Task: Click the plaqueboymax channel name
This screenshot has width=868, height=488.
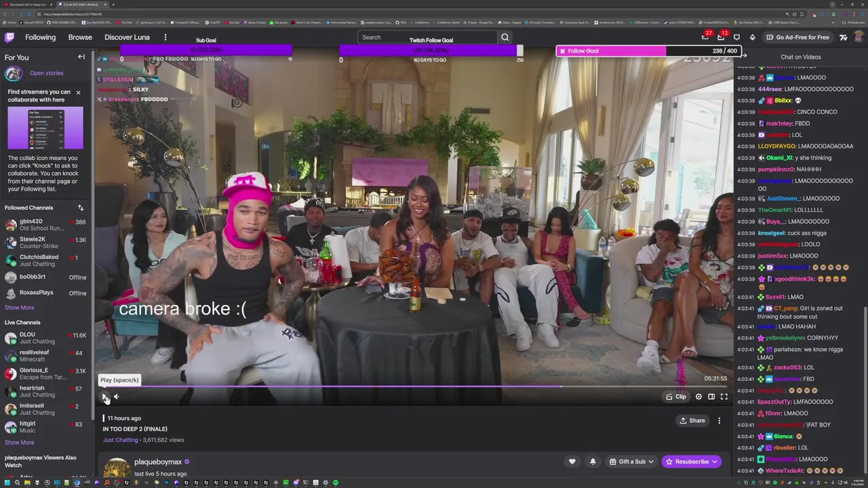Action: pyautogui.click(x=158, y=462)
